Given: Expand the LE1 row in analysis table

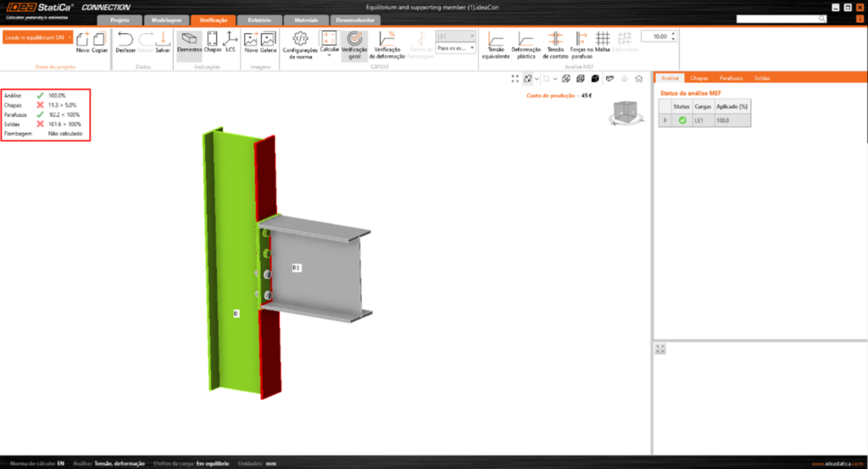Looking at the screenshot, I should [664, 121].
